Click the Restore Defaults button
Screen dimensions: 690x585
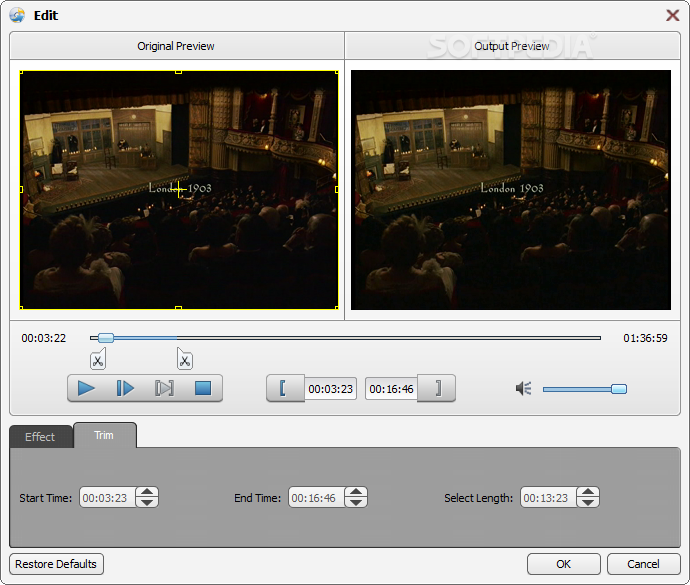[x=56, y=564]
